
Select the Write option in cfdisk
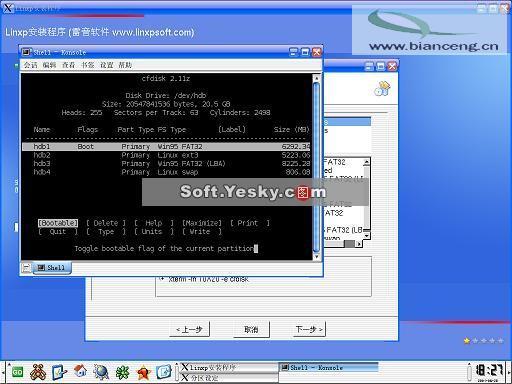point(202,232)
